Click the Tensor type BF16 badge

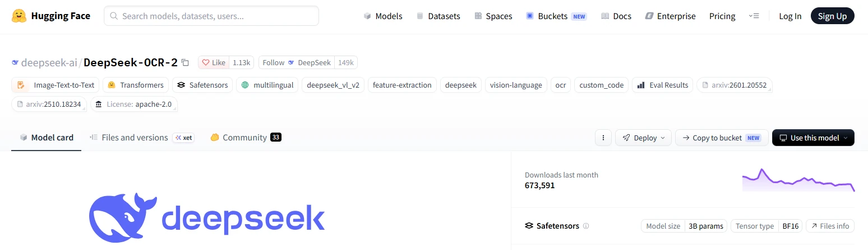tap(767, 226)
